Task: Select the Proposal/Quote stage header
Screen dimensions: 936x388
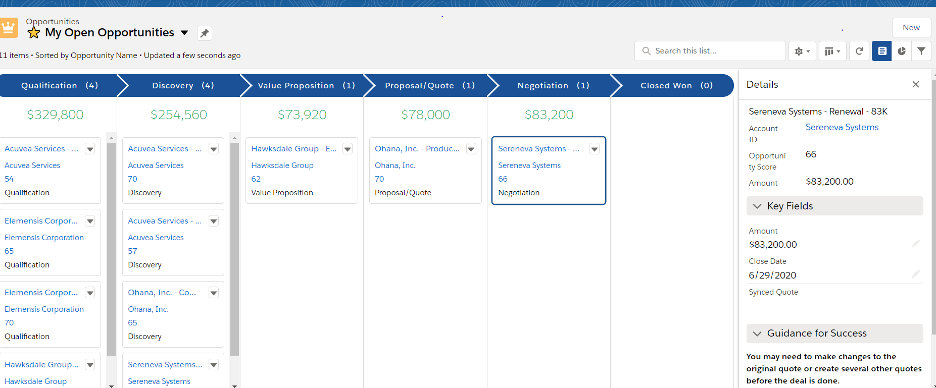Action: pyautogui.click(x=429, y=85)
